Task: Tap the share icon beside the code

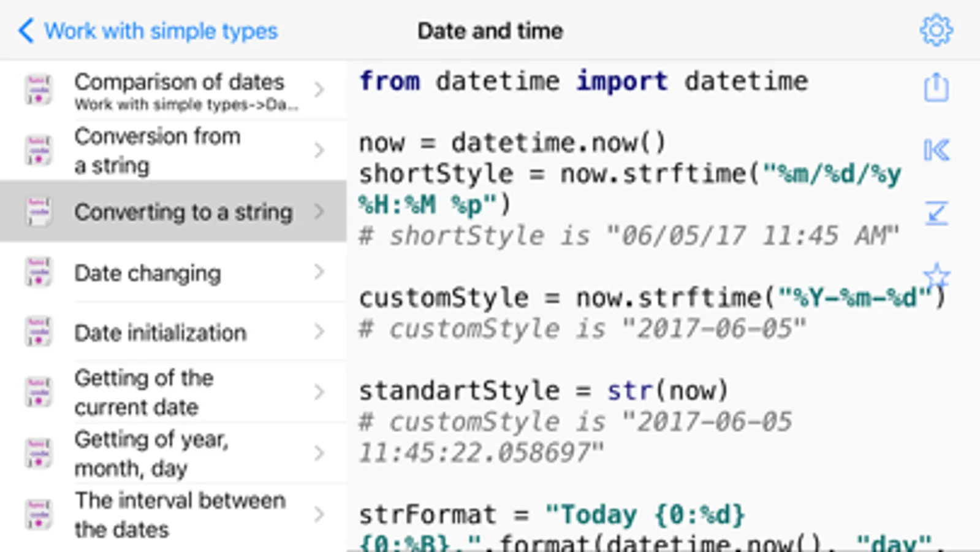Action: pos(936,87)
